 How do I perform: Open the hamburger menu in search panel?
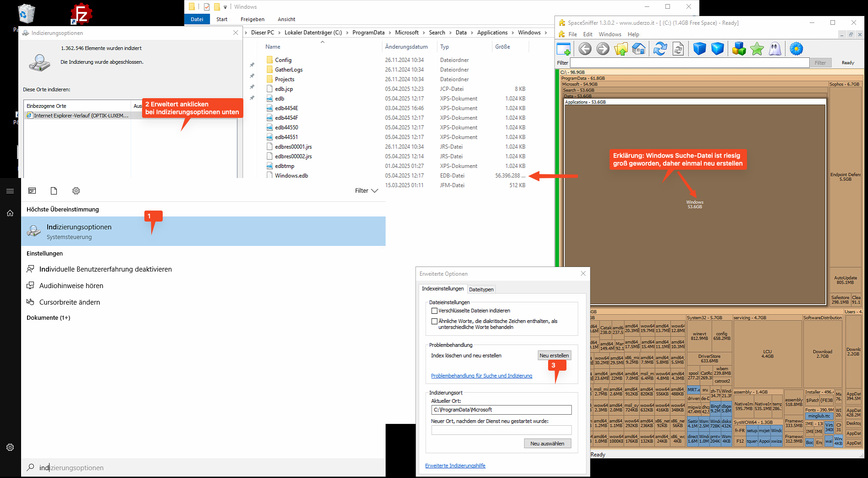10,191
